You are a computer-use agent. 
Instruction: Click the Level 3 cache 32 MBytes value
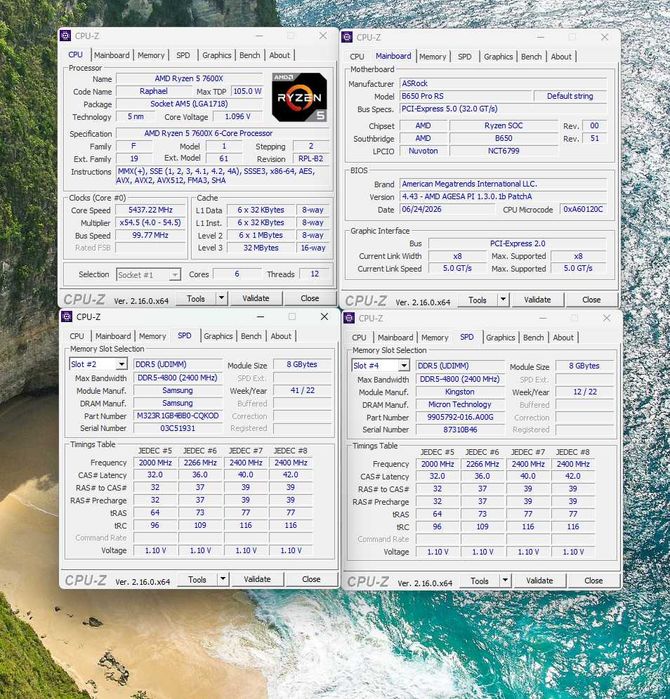point(261,248)
